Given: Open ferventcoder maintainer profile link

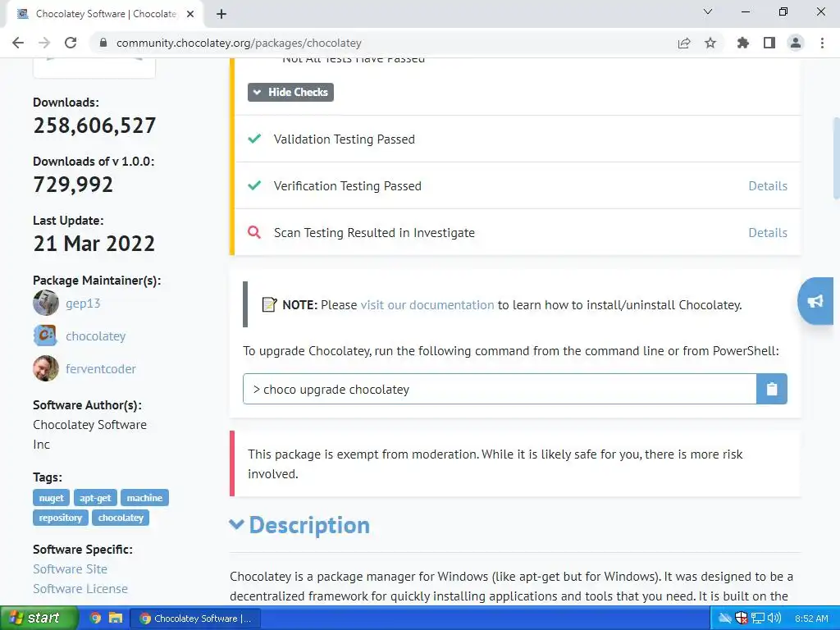Looking at the screenshot, I should click(x=101, y=368).
